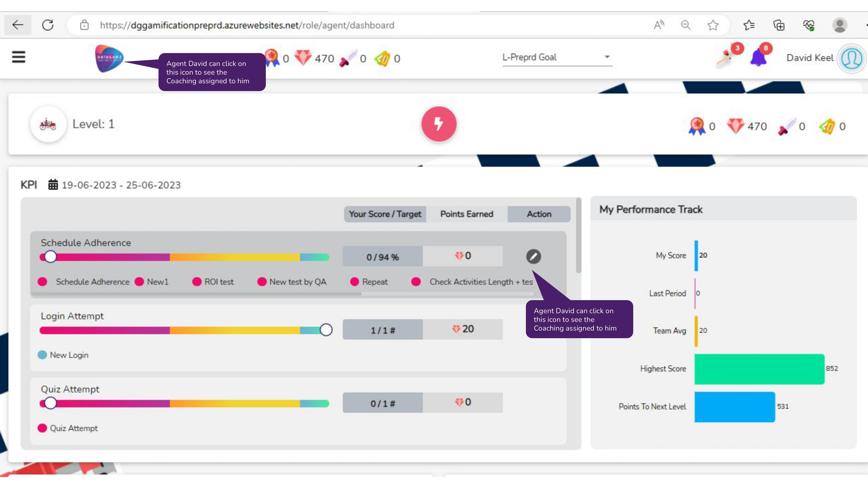Select the Check Activities Length legend item
This screenshot has height=488, width=868.
[472, 282]
